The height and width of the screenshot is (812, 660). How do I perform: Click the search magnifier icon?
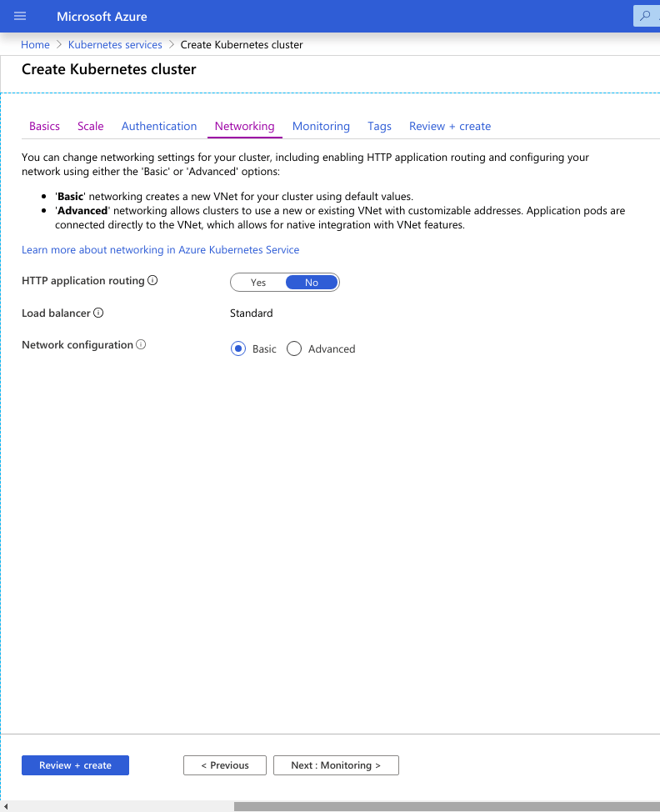645,16
